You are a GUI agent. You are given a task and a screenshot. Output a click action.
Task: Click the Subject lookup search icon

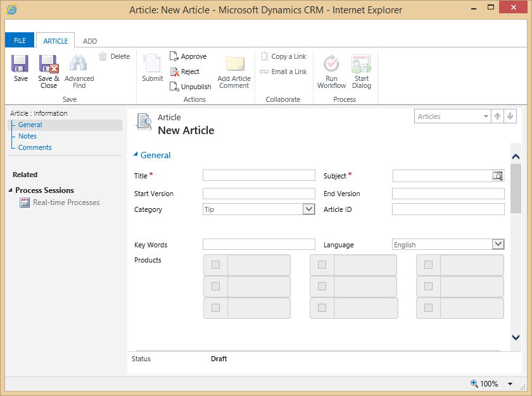[x=498, y=176]
